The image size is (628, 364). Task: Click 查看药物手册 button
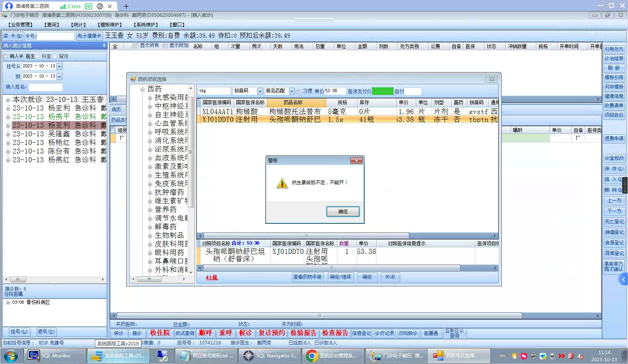point(308,277)
